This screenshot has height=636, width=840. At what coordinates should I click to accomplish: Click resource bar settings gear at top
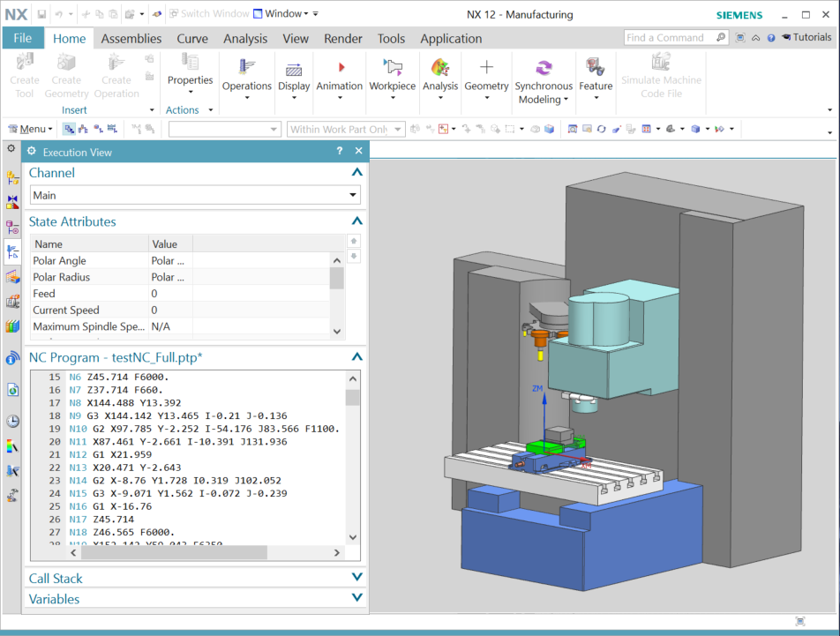[11, 148]
